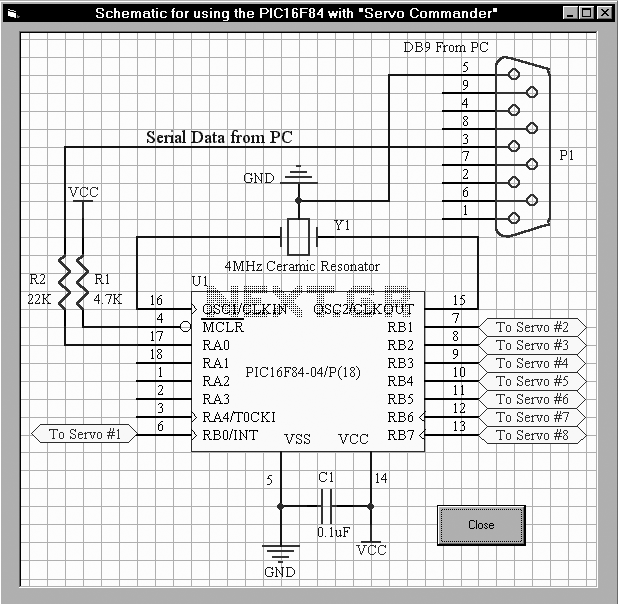
Task: Click the "To Servo #5" label
Action: coord(532,381)
